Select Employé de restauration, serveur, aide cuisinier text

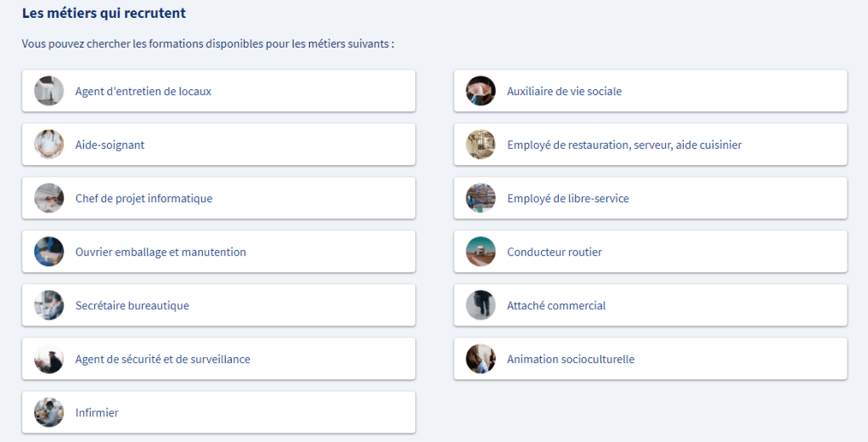pos(624,144)
